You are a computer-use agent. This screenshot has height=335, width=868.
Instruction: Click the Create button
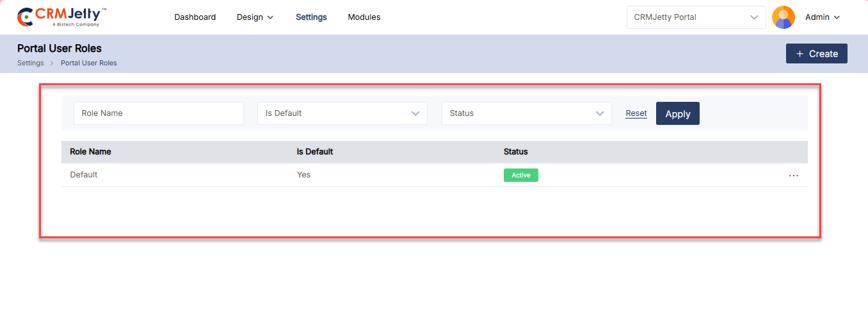click(x=816, y=54)
